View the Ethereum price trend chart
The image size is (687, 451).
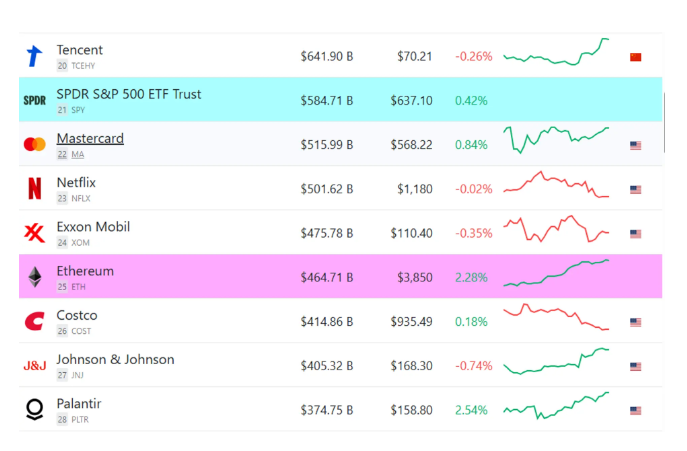[x=556, y=273]
